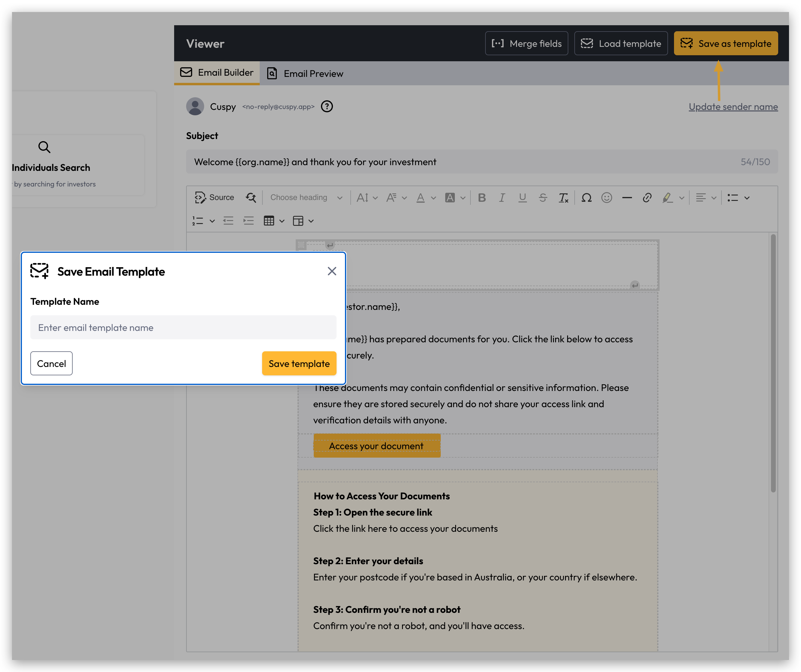Viewport: 801px width, 672px height.
Task: Open the text alignment dropdown
Action: tap(706, 198)
